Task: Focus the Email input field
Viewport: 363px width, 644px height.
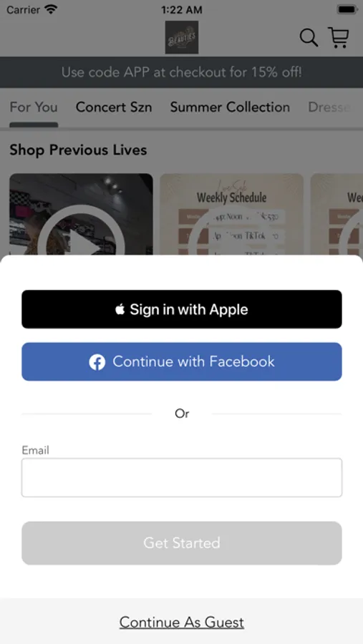Action: point(182,478)
